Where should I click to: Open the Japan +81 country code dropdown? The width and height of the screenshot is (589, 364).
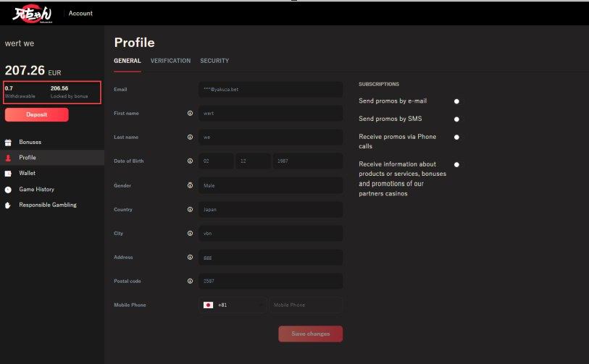pyautogui.click(x=233, y=305)
